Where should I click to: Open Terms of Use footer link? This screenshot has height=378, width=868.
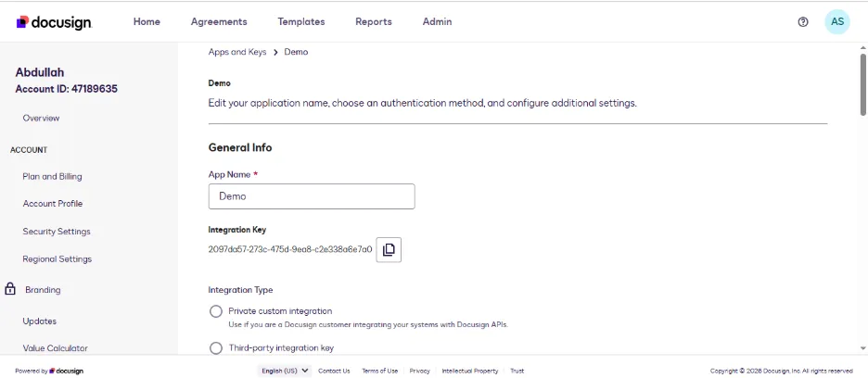pos(380,371)
